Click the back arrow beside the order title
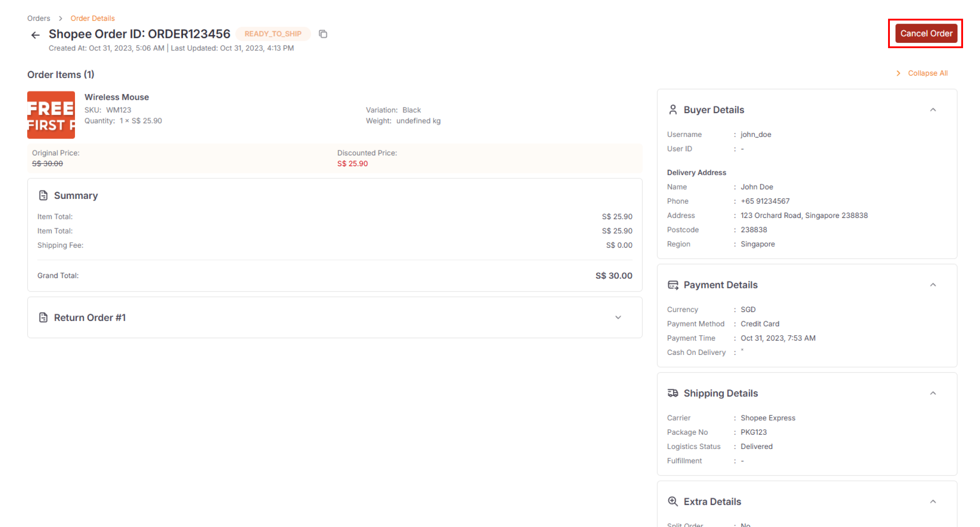The image size is (980, 527). [35, 34]
